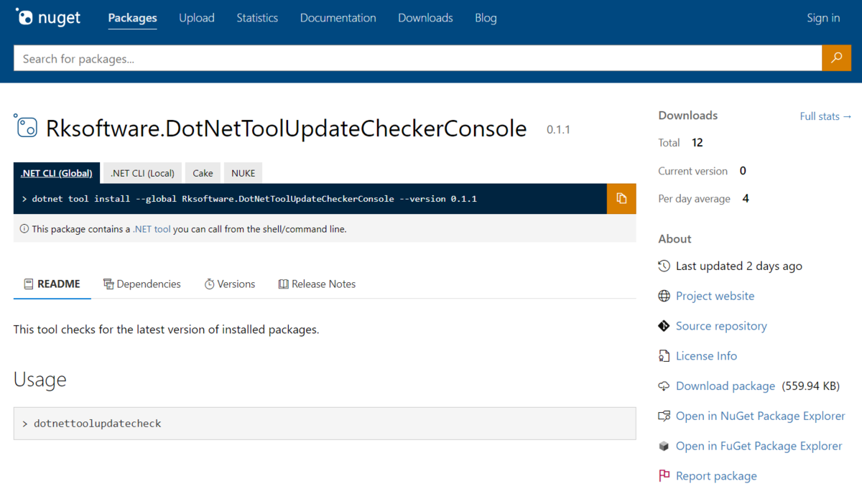Click Sign in at the top right
The image size is (862, 504).
823,17
